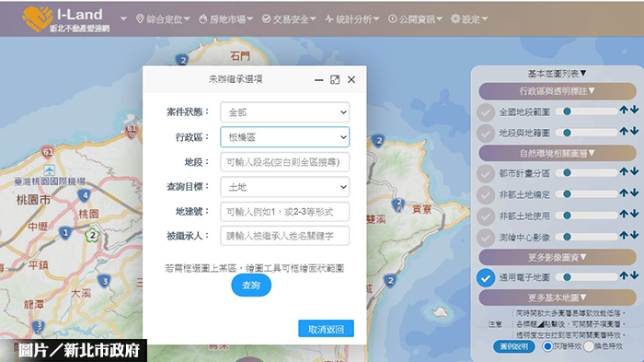Move 全國地段範圍 layer up with arrow
This screenshot has width=644, height=362.
pos(624,110)
